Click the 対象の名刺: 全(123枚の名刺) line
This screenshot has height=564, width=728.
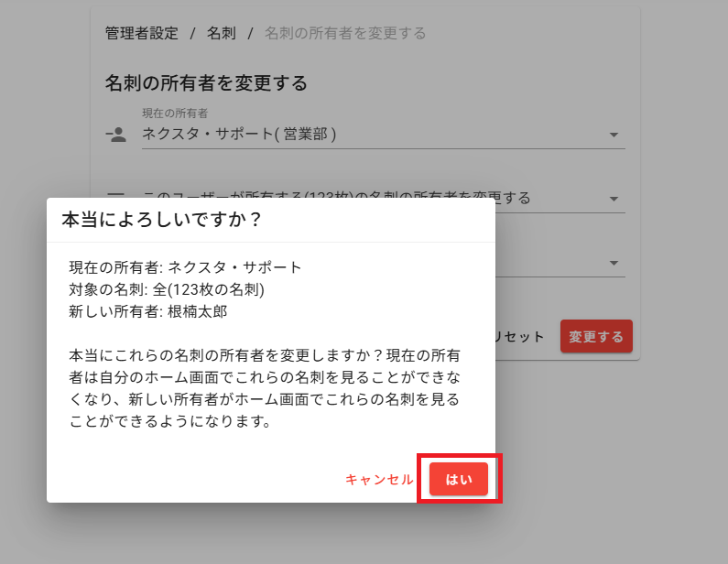pos(167,289)
